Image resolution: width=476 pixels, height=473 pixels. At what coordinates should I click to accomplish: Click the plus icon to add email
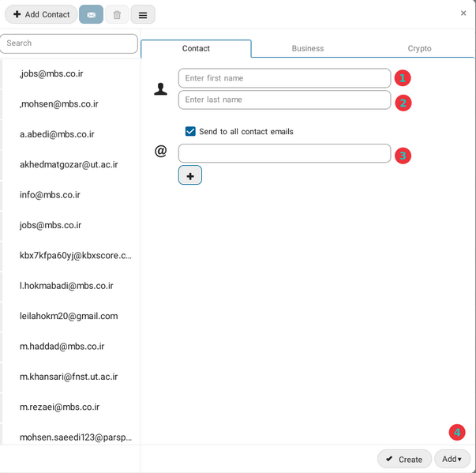click(190, 175)
